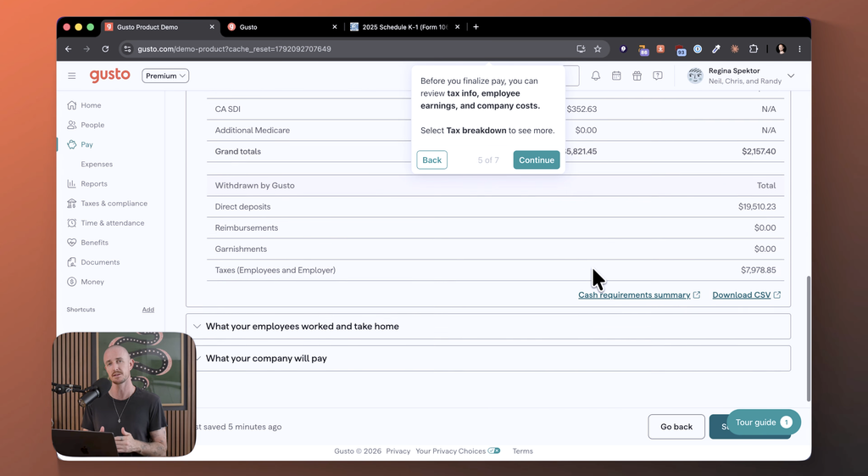Screen dimensions: 868x476
Task: Click the Chrome profile avatar
Action: [782, 48]
